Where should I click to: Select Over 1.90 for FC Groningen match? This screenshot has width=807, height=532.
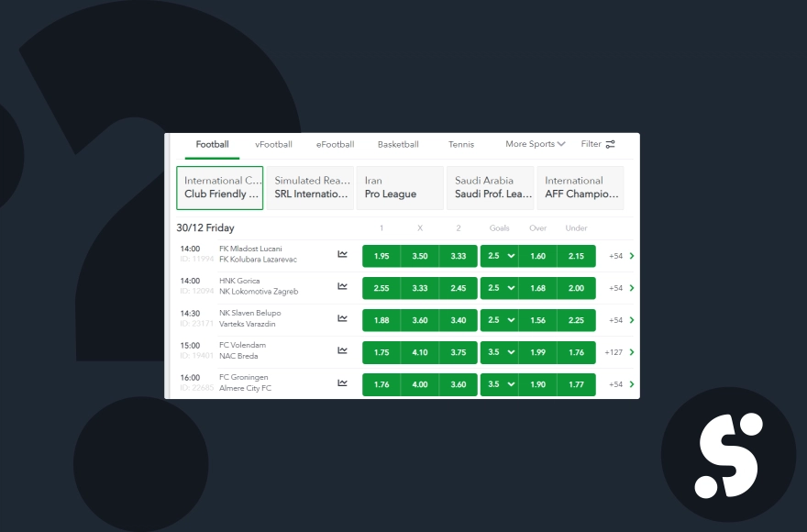537,384
